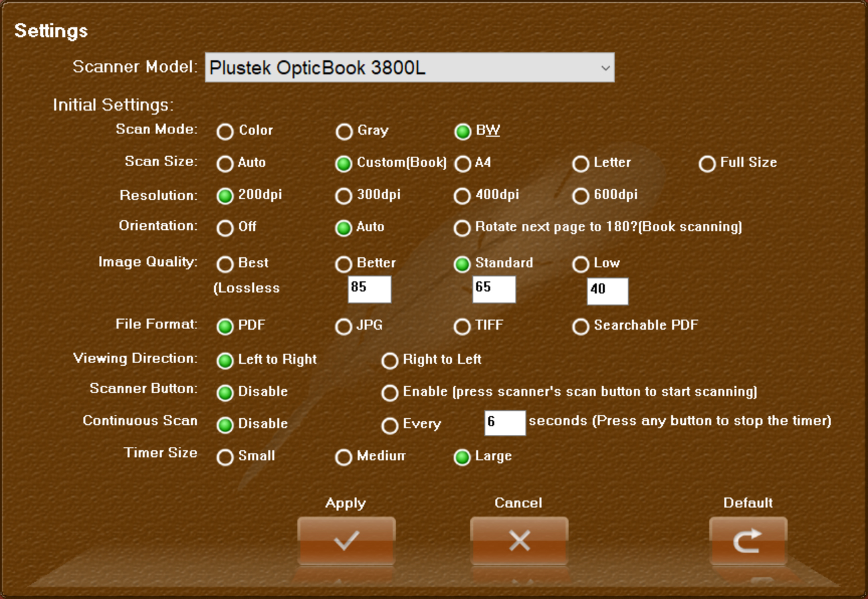The width and height of the screenshot is (868, 599).
Task: Select Color scan mode
Action: 226,131
